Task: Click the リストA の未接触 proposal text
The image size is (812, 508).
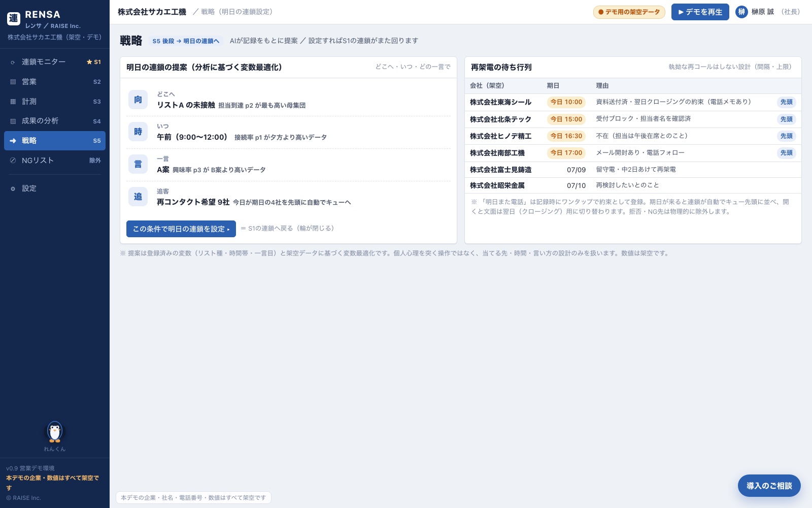Action: point(186,105)
